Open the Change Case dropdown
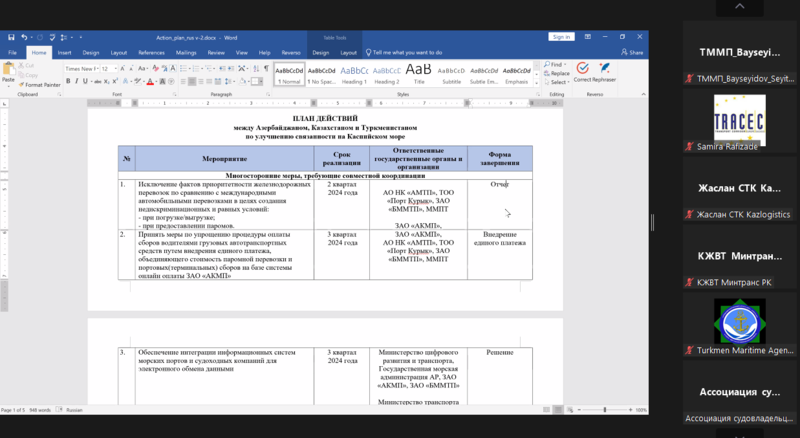 [143, 68]
